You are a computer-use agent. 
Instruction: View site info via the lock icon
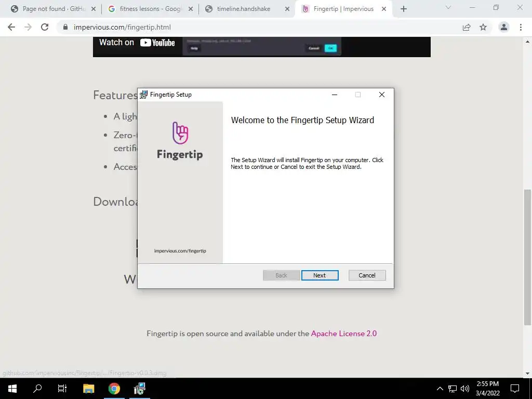(65, 27)
